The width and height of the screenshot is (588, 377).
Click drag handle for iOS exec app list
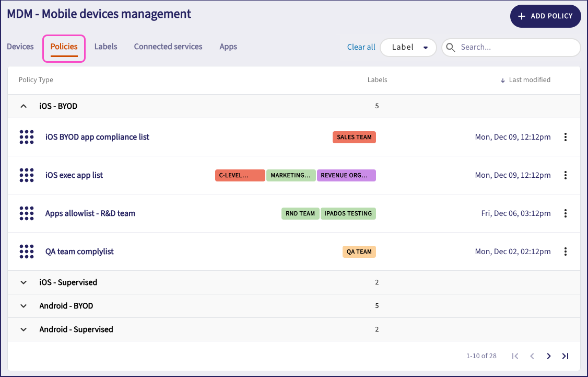click(x=26, y=175)
